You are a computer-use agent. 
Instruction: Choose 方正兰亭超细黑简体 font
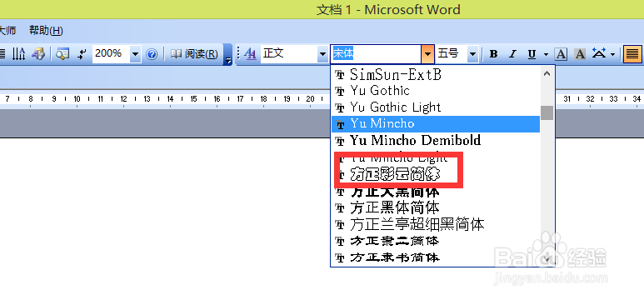pos(436,224)
